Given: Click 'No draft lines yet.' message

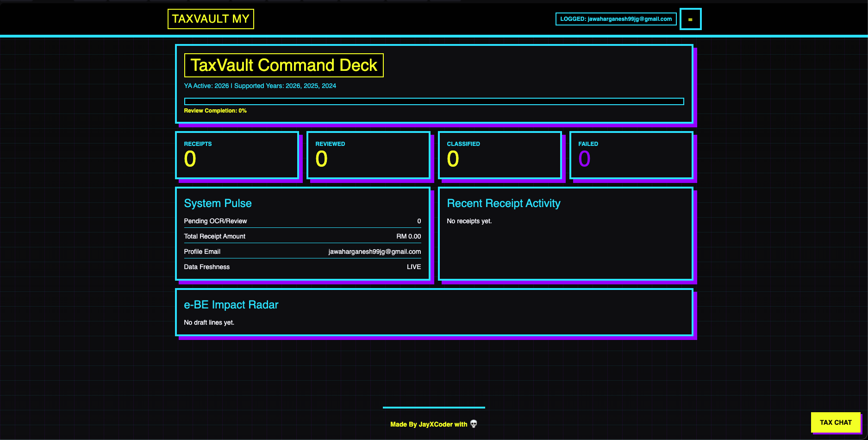Looking at the screenshot, I should pyautogui.click(x=209, y=322).
